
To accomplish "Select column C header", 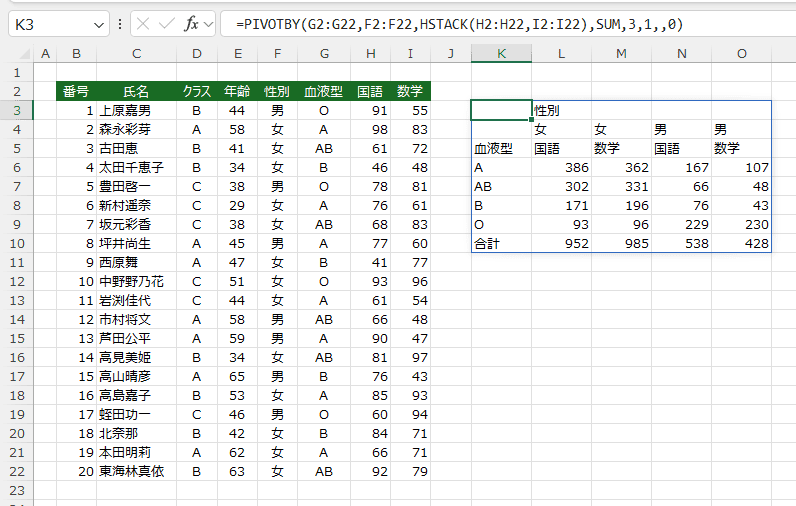I will [137, 53].
